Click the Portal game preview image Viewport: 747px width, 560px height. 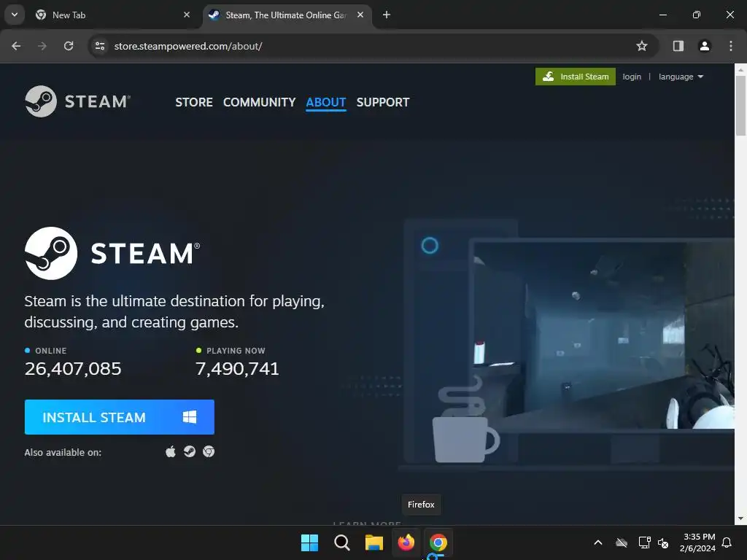[x=603, y=335]
